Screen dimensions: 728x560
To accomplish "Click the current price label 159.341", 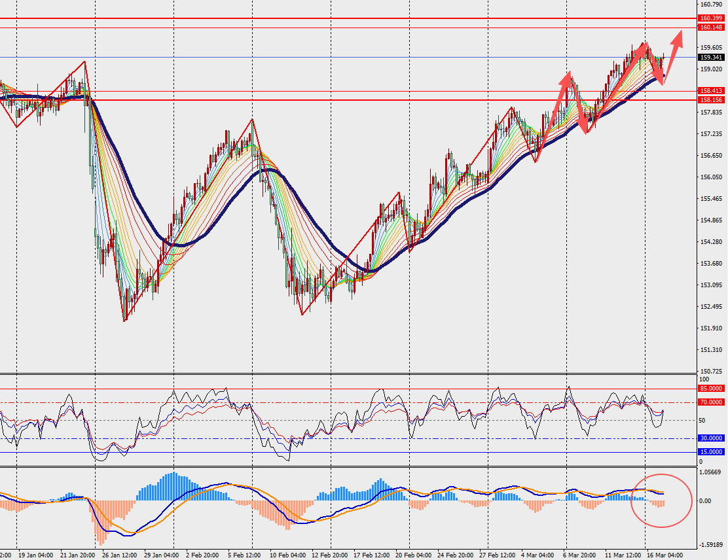I will click(x=711, y=58).
